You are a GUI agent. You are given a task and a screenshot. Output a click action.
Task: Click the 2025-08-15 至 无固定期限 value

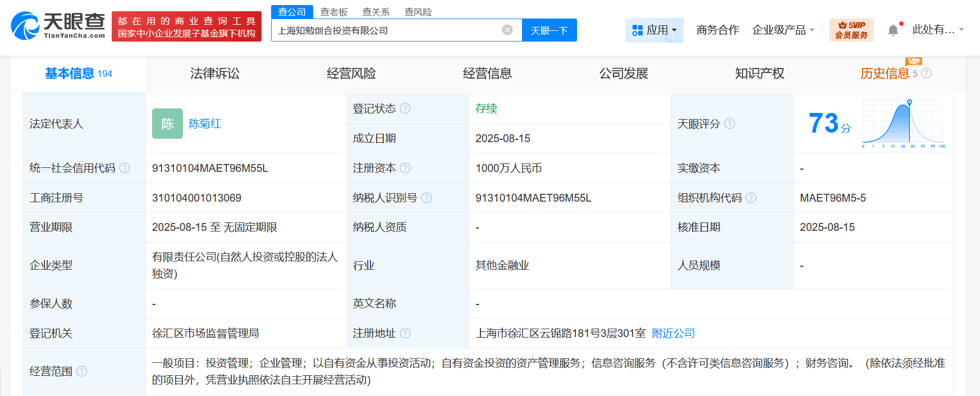click(x=214, y=227)
